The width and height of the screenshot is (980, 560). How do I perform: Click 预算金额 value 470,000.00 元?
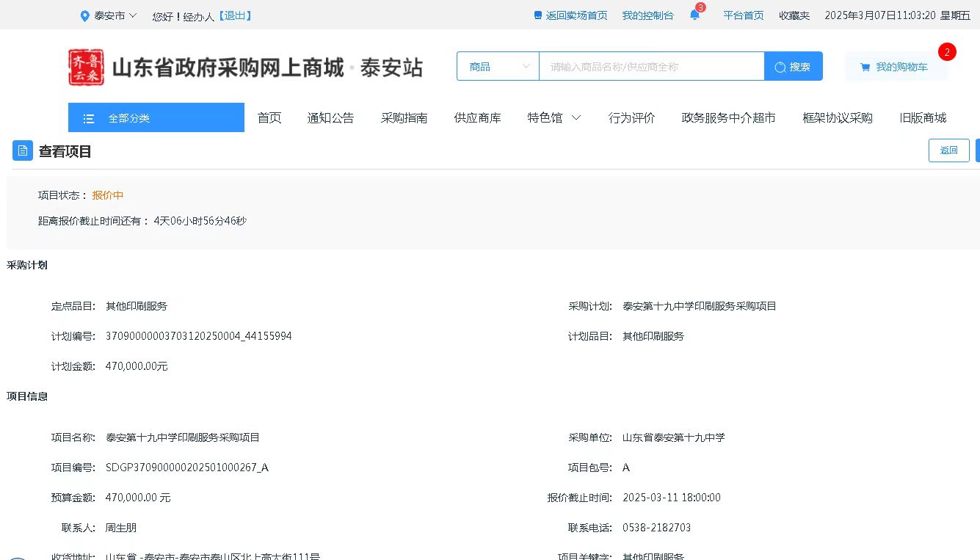pyautogui.click(x=138, y=498)
